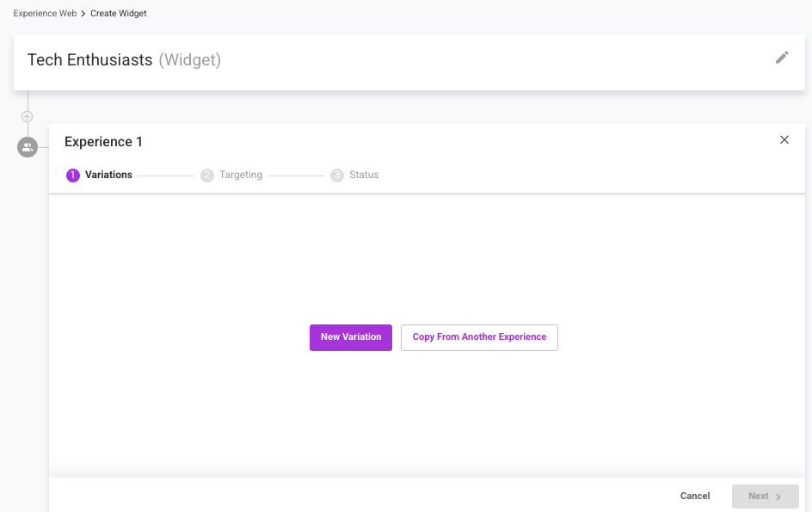Go to the Status step
This screenshot has height=512, width=812.
(354, 176)
